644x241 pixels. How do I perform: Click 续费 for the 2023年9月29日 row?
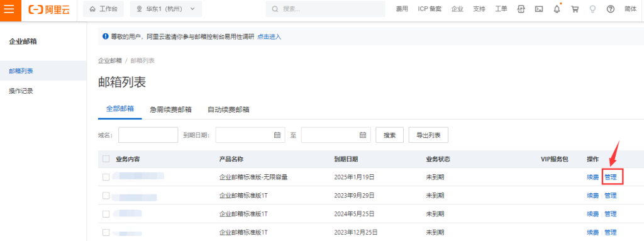tap(592, 196)
